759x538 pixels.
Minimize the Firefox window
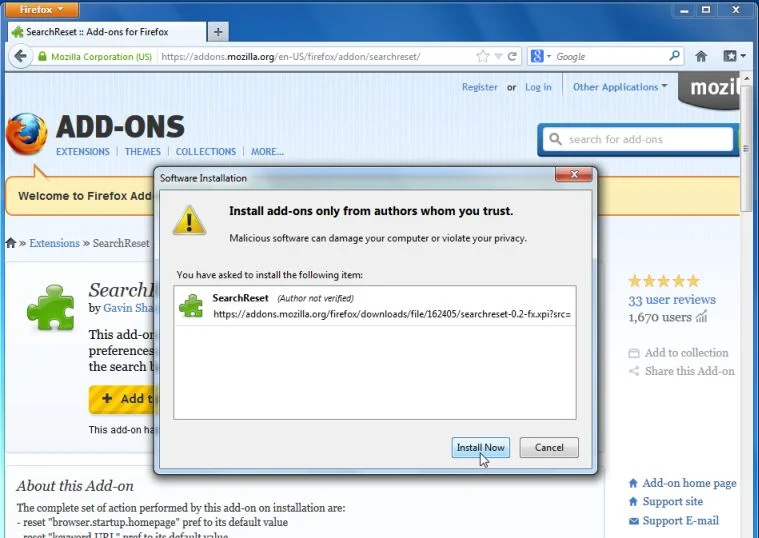(x=684, y=10)
